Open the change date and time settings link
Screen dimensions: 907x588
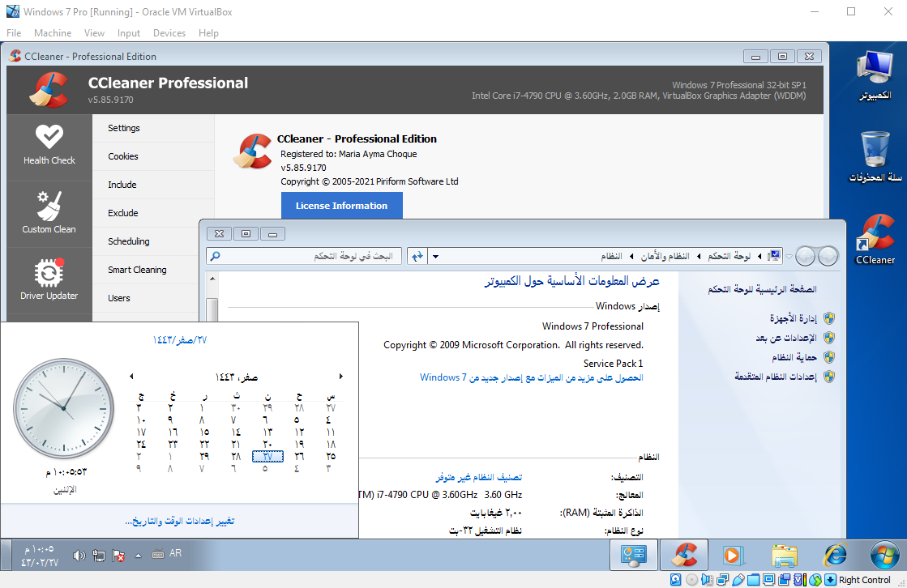180,520
